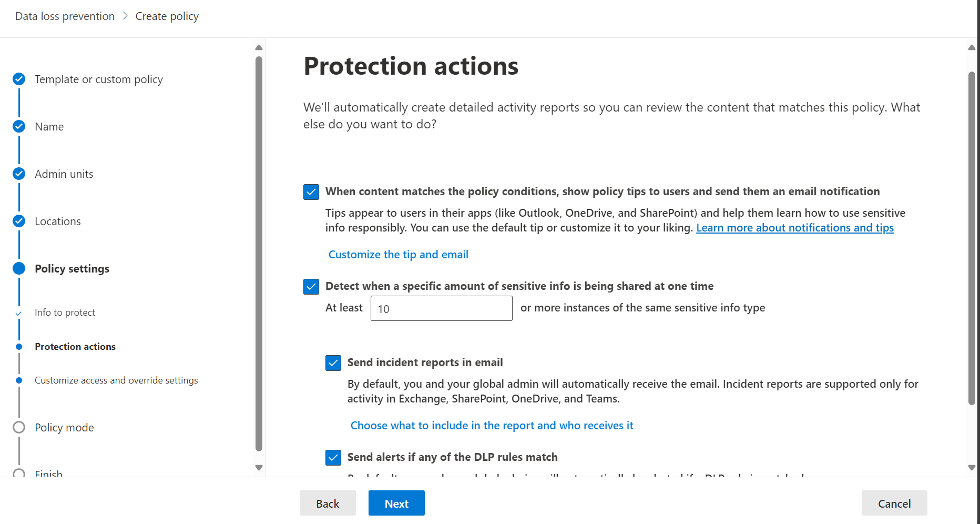This screenshot has height=524, width=980.
Task: Open Data loss prevention from breadcrumb
Action: [64, 16]
